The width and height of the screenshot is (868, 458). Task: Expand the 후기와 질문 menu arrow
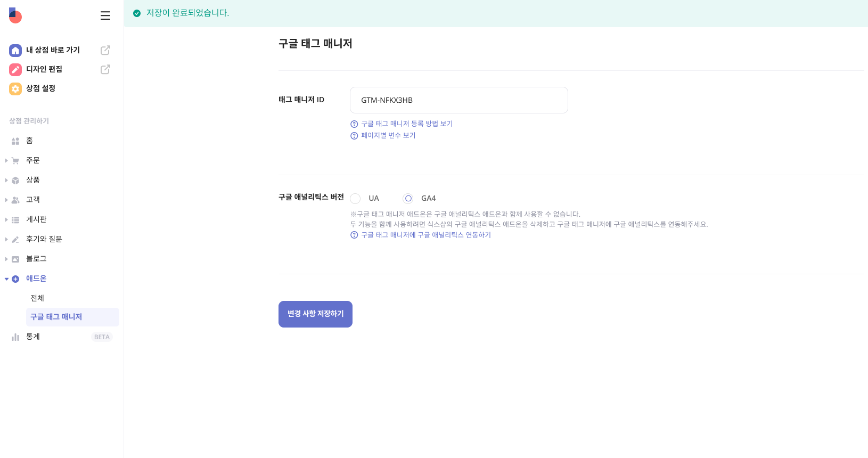coord(6,239)
